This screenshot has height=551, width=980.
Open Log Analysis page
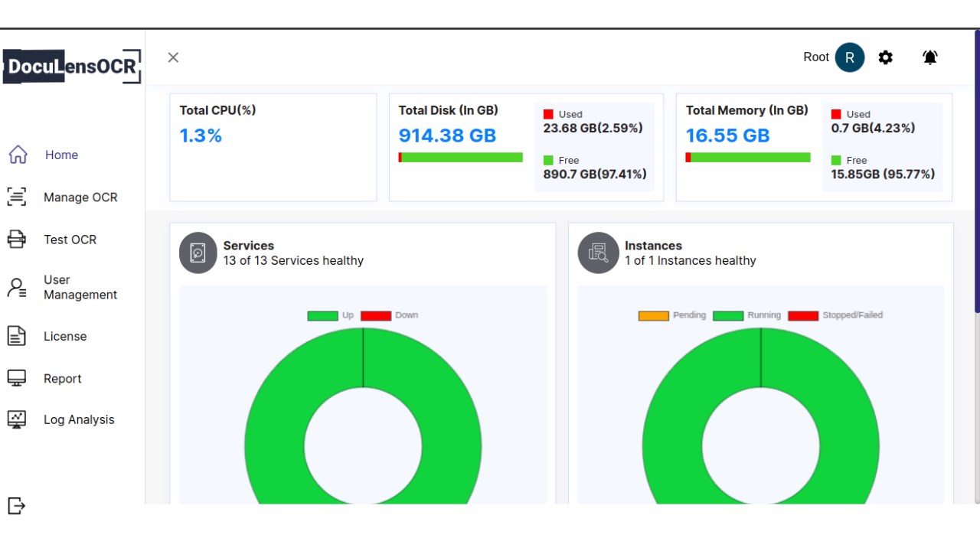coord(79,419)
